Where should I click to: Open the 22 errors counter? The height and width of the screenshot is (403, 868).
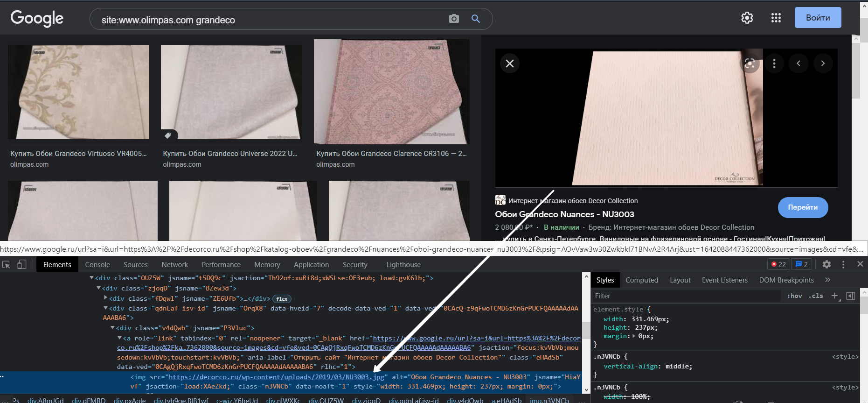point(778,264)
